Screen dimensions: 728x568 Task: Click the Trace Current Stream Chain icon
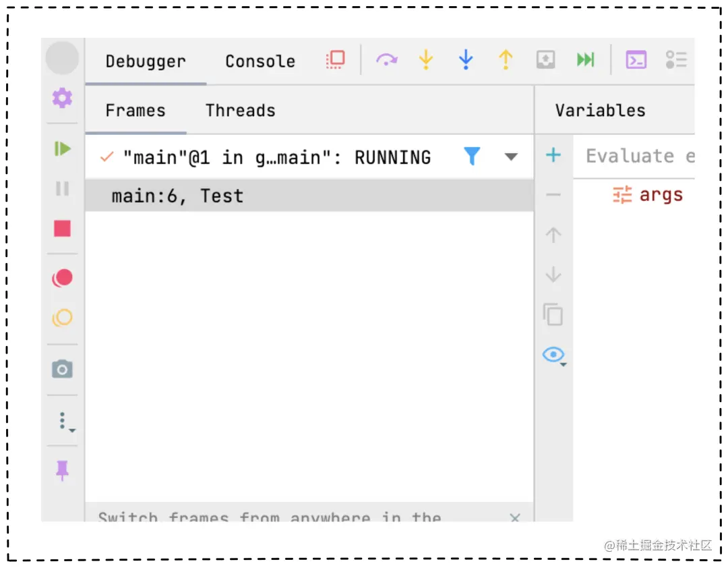coord(676,59)
